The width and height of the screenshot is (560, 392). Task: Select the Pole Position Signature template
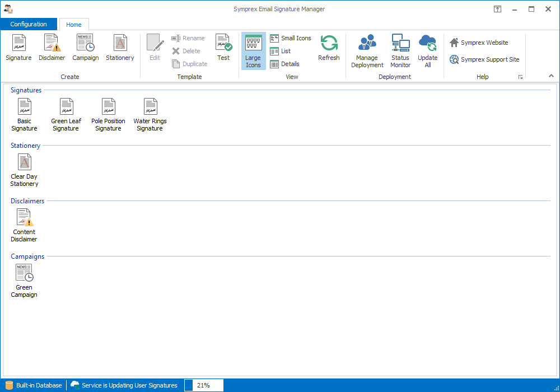108,115
